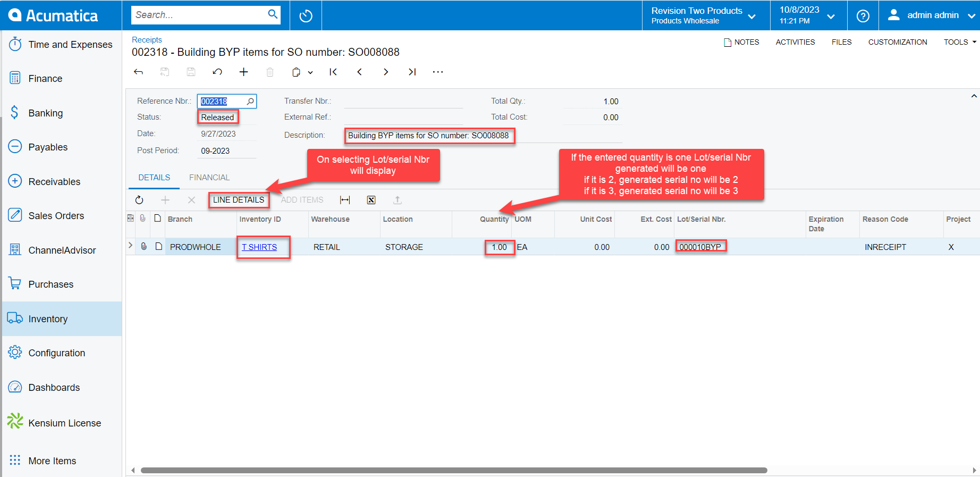
Task: Open the TOOLS dropdown menu
Action: (960, 42)
